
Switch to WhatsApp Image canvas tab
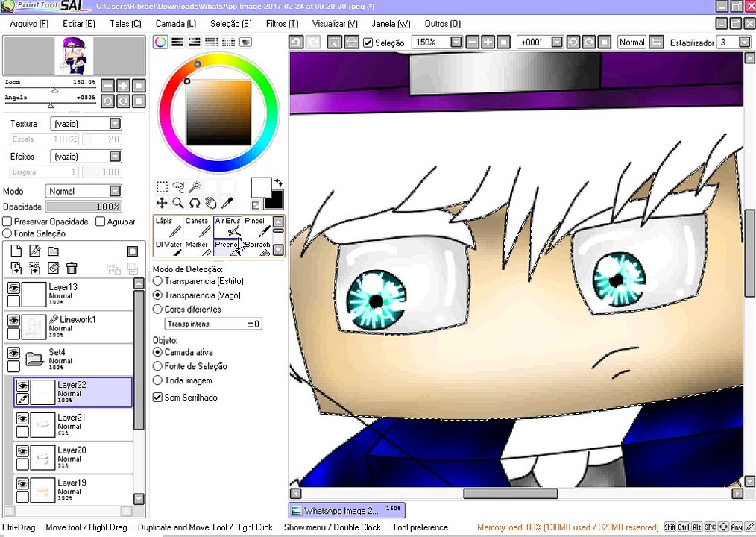(x=347, y=510)
